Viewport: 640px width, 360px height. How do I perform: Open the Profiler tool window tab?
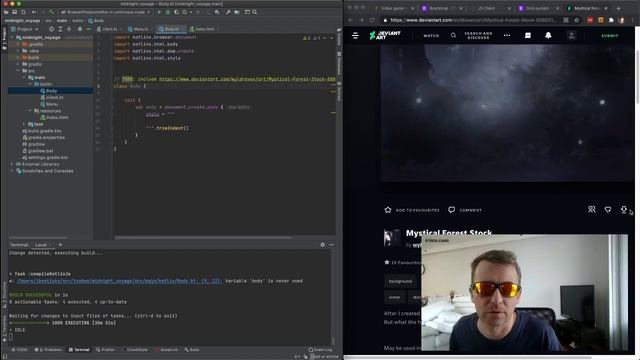click(x=105, y=350)
